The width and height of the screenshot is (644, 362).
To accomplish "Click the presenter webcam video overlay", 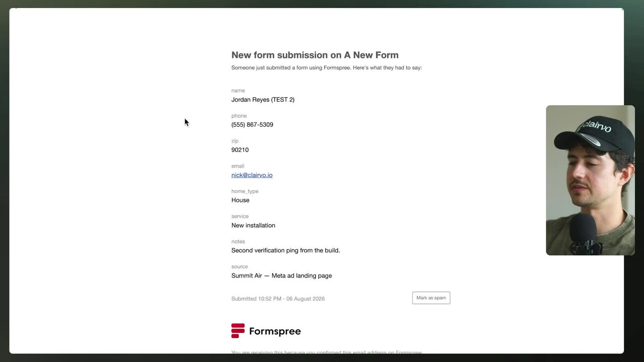I will click(x=590, y=180).
